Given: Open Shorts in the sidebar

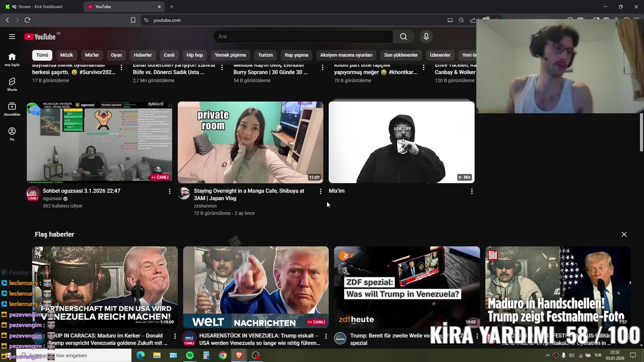Looking at the screenshot, I should (x=12, y=84).
